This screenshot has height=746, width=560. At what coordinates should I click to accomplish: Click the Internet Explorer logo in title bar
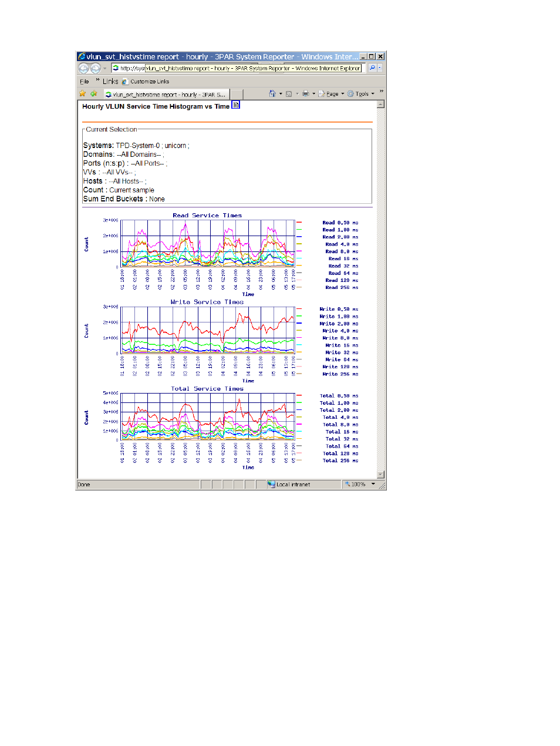82,56
